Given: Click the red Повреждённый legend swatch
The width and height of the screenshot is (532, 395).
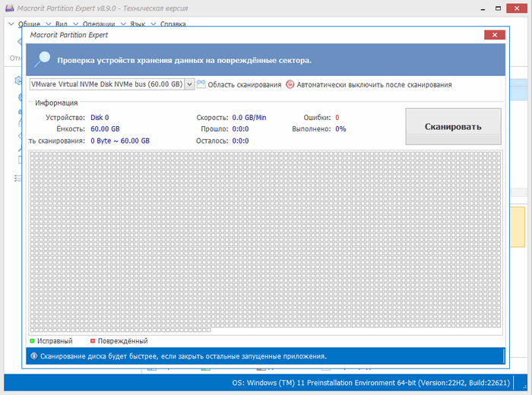Looking at the screenshot, I should 93,341.
